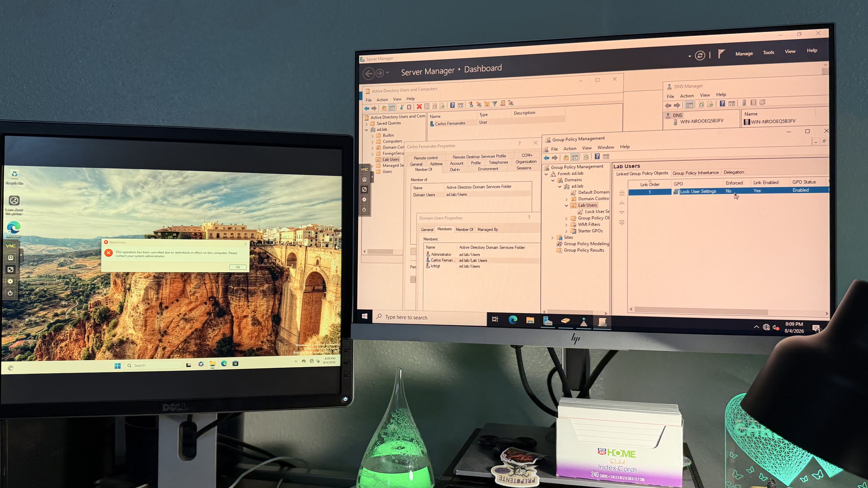Expand Saved Queries in Active Directory tree
Screen dimensions: 868x488
click(366, 124)
